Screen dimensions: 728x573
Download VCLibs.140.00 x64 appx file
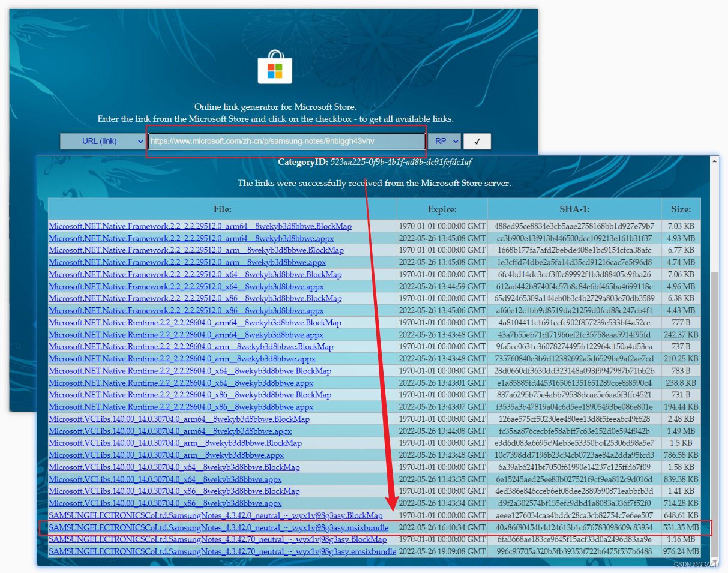(166, 479)
